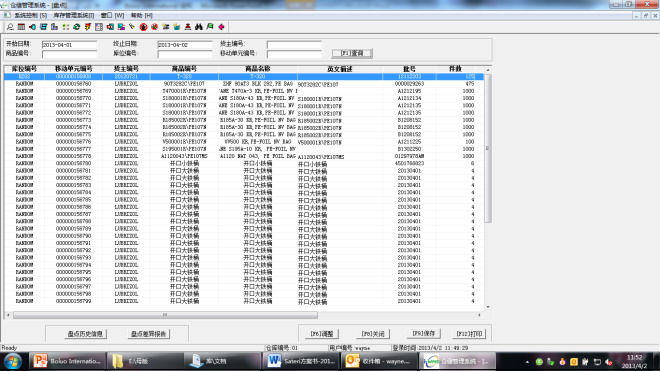
Task: Click the binoculars find icon in toolbar
Action: click(198, 27)
